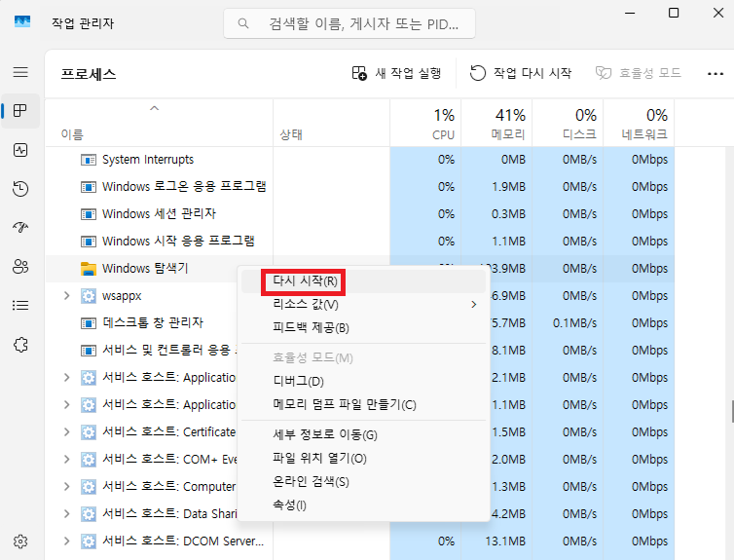Screen dimensions: 734x560
Task: Sort by 디스크 column header
Action: coord(568,123)
